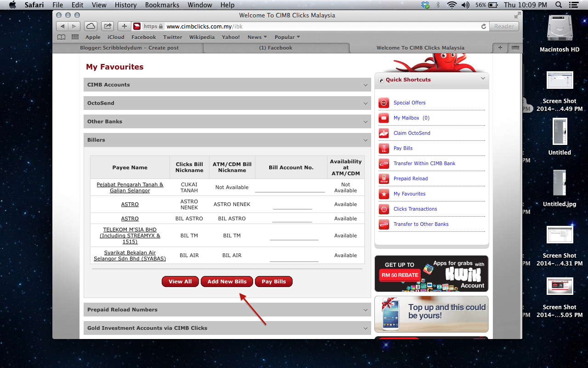Click the Transfer to Other Banks icon
The height and width of the screenshot is (368, 588).
(x=384, y=224)
